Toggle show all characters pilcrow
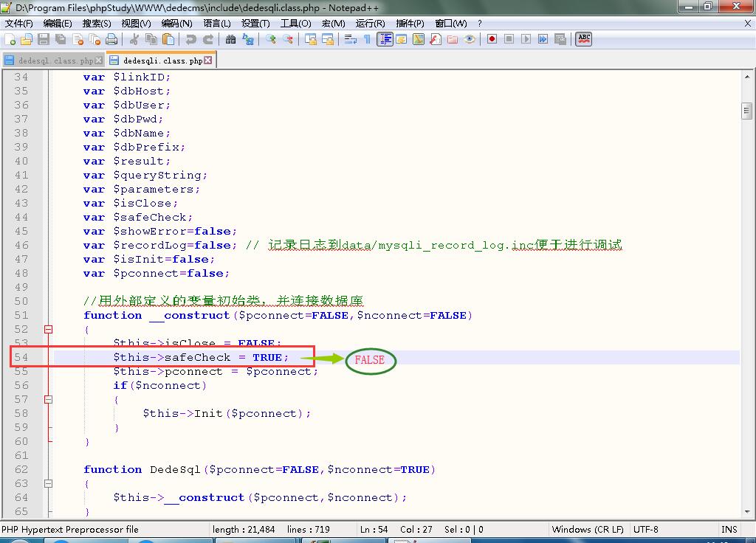 tap(367, 39)
